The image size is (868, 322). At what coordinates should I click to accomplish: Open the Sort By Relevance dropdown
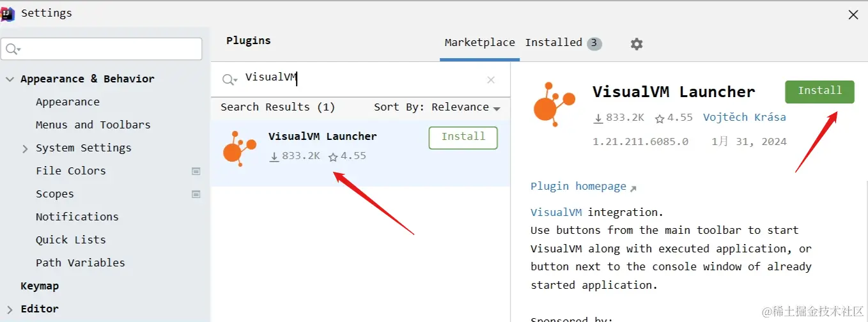click(437, 107)
